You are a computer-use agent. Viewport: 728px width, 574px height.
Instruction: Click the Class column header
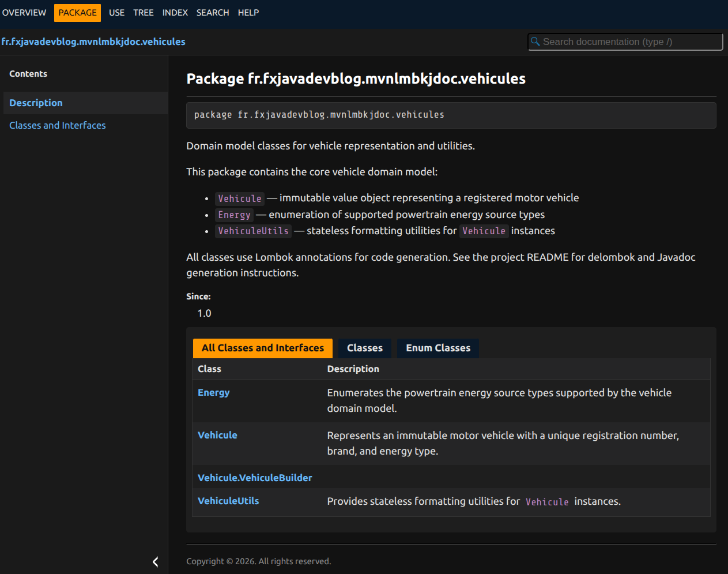pos(209,369)
